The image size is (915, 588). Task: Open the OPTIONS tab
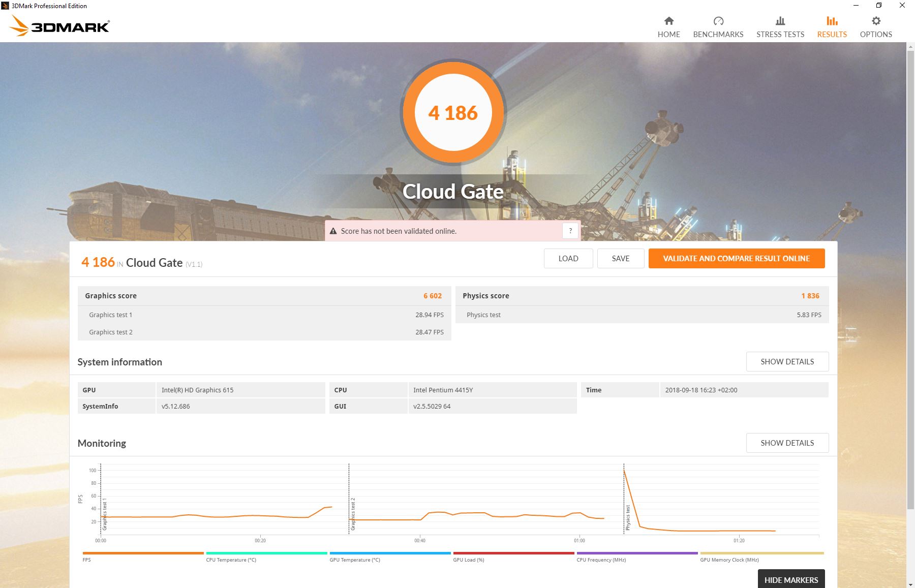pos(876,34)
